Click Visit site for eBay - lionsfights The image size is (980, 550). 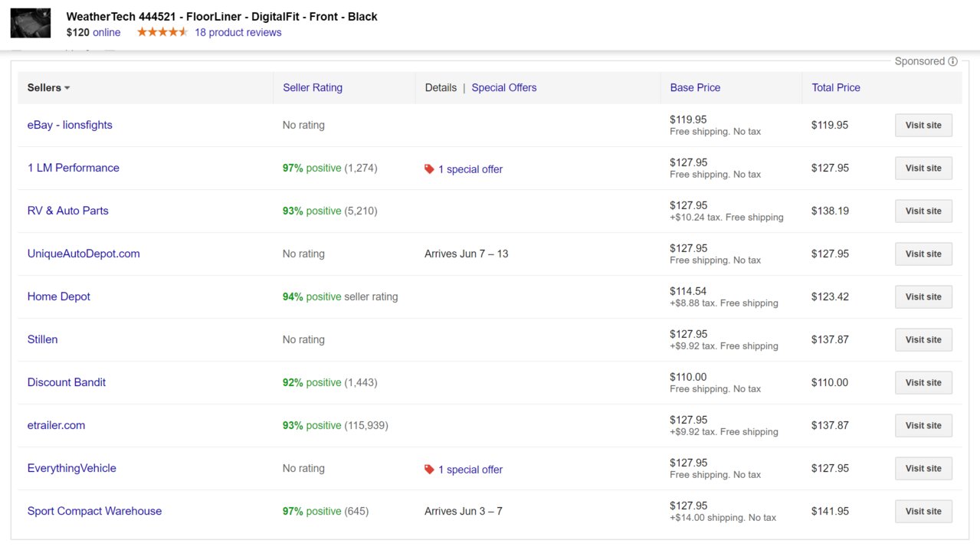tap(923, 126)
